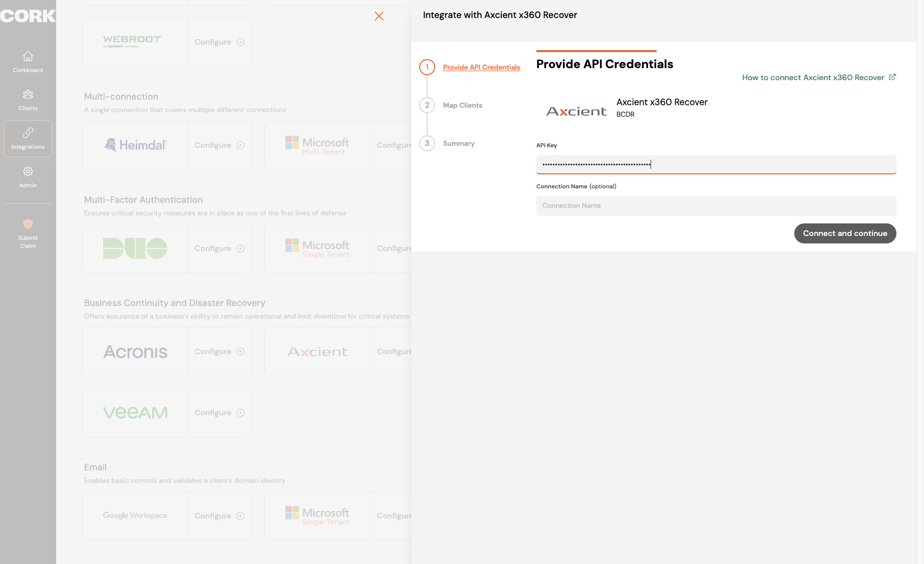Open Admin gear in sidebar
924x564 pixels.
28,171
